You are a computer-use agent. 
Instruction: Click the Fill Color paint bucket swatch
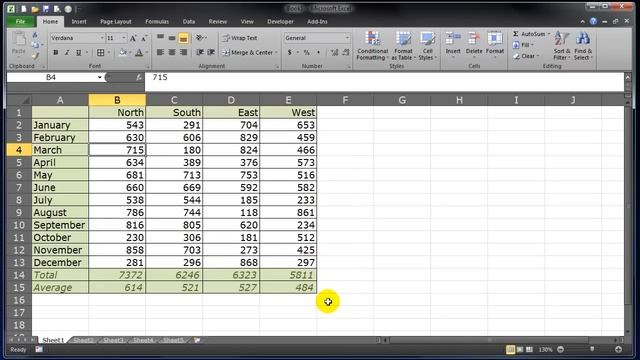pyautogui.click(x=122, y=52)
